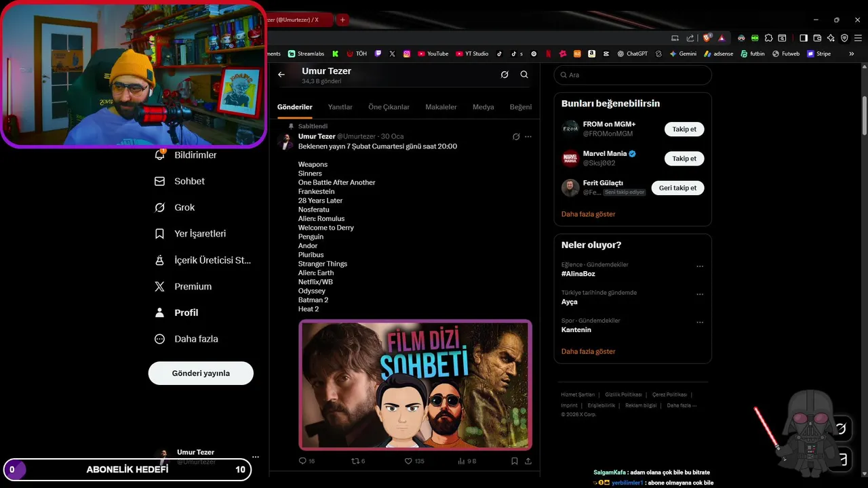Open the pinned post's three-dot menu
Viewport: 868px width, 488px height.
(528, 137)
